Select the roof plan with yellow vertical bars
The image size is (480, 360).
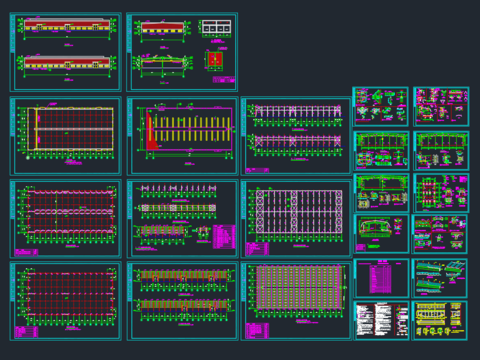(182, 136)
